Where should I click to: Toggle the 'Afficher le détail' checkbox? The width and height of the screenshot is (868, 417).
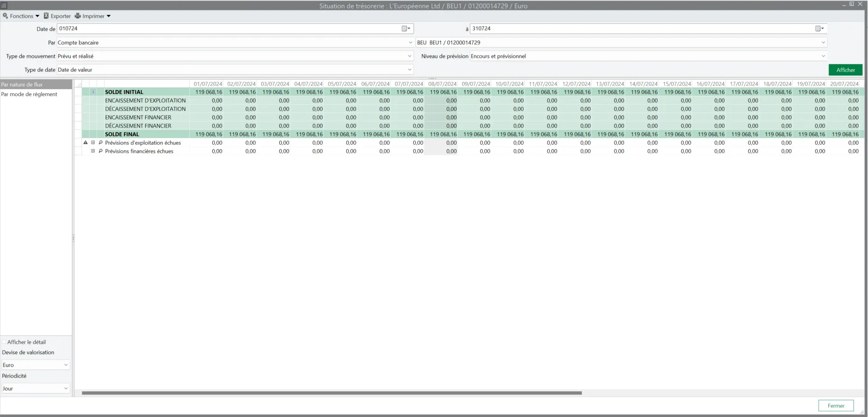(4, 342)
